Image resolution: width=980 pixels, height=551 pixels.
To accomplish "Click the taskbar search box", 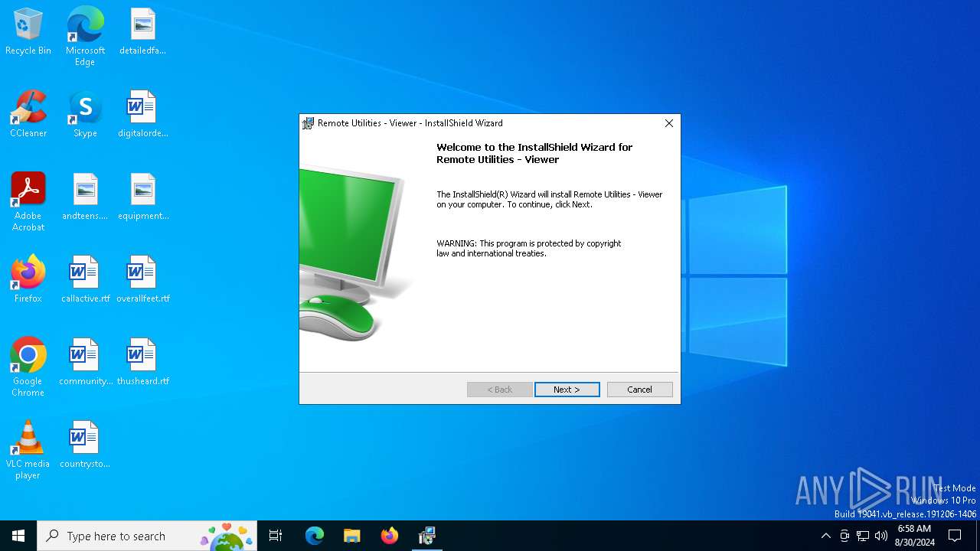I will click(147, 536).
